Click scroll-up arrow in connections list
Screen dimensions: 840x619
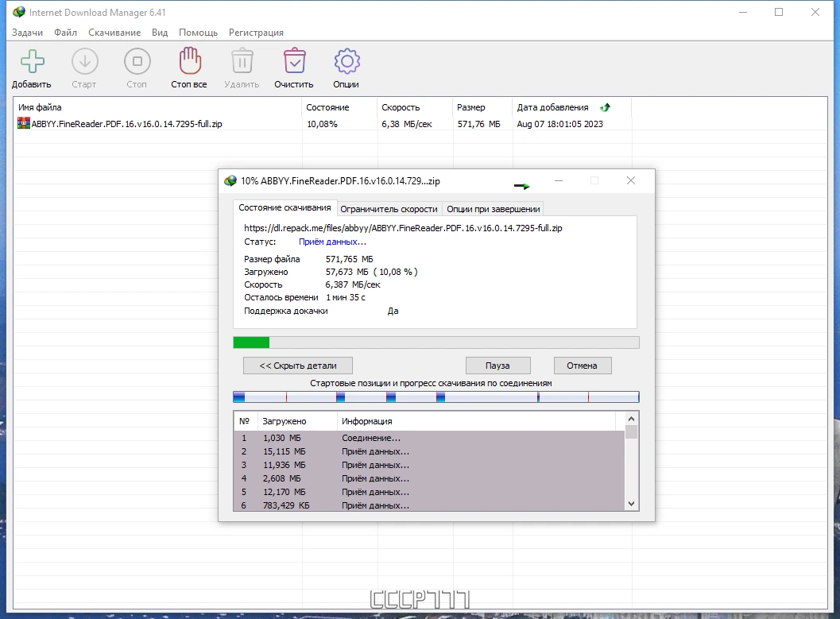[632, 419]
